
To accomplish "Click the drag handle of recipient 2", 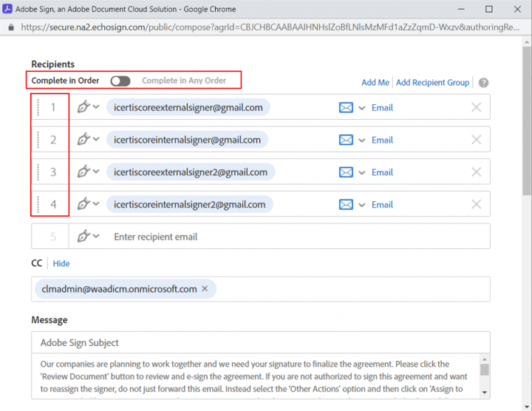I will pyautogui.click(x=38, y=140).
